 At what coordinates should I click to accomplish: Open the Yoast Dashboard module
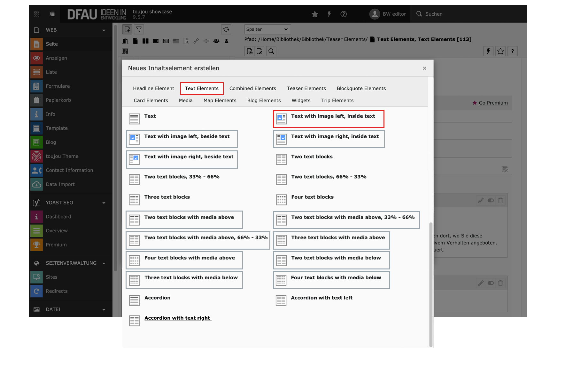click(x=71, y=217)
